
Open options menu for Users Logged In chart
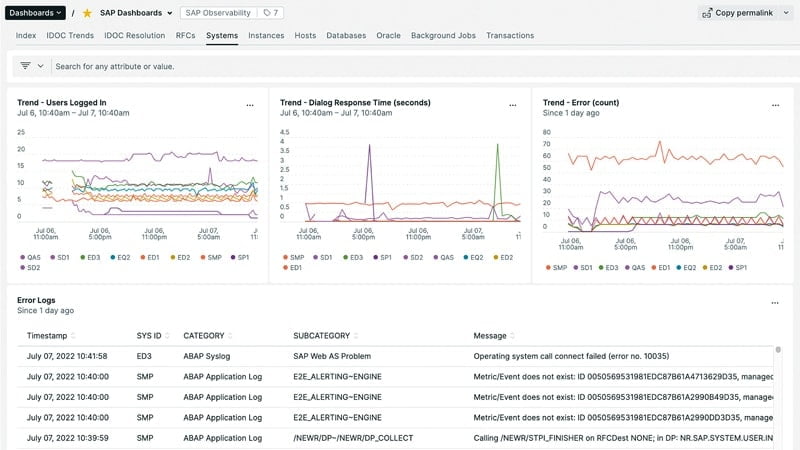pos(250,105)
